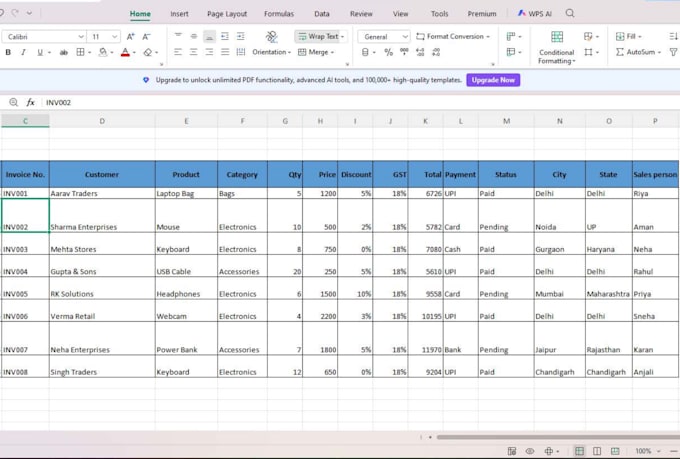Image resolution: width=680 pixels, height=459 pixels.
Task: Center text horizontally
Action: click(x=193, y=52)
